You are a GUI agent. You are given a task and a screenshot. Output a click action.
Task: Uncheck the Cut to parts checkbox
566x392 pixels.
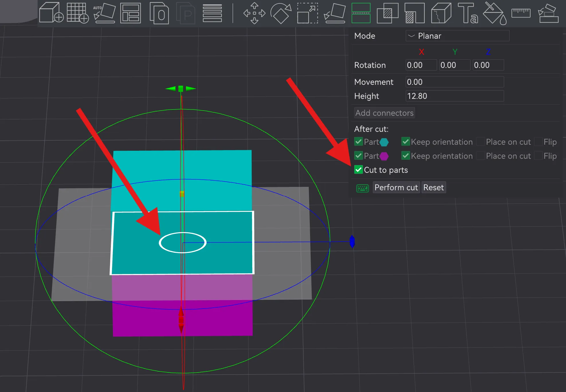[x=359, y=170]
